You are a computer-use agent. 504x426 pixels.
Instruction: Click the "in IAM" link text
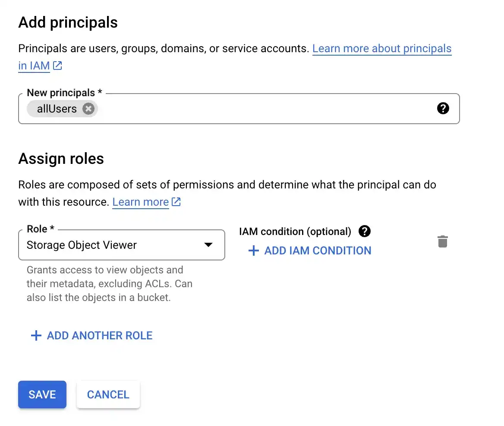pyautogui.click(x=34, y=66)
